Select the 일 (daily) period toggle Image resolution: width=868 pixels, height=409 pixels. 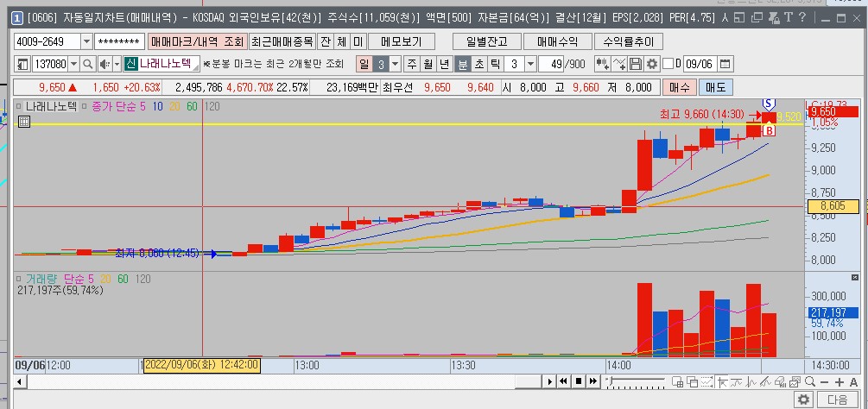pyautogui.click(x=364, y=64)
